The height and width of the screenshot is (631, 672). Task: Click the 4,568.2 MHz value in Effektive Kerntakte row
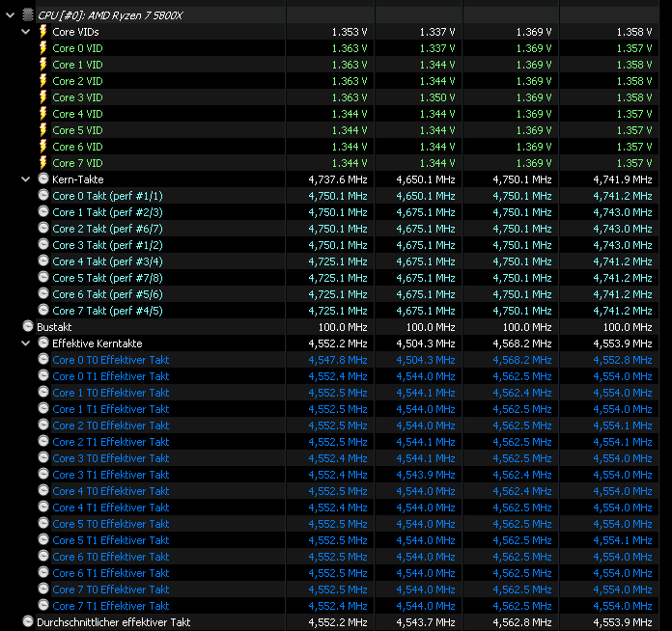(x=522, y=343)
